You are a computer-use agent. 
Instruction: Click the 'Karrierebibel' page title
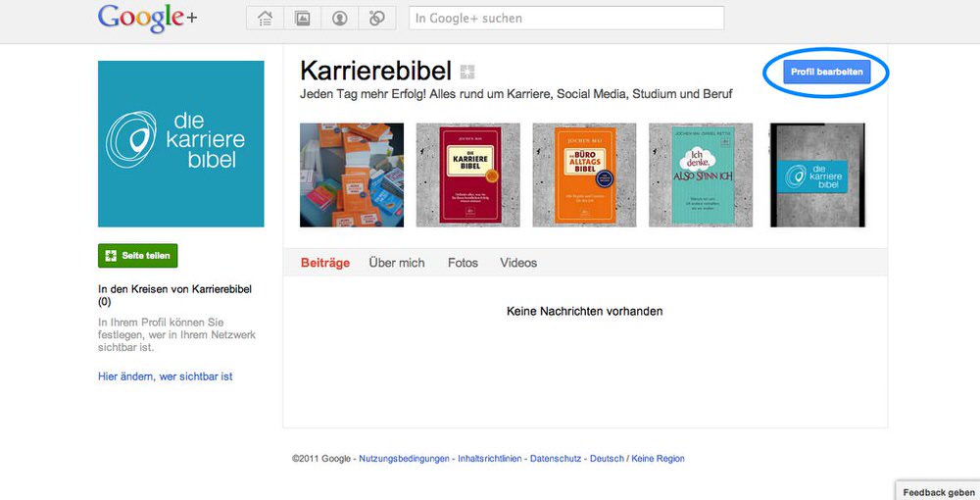375,72
